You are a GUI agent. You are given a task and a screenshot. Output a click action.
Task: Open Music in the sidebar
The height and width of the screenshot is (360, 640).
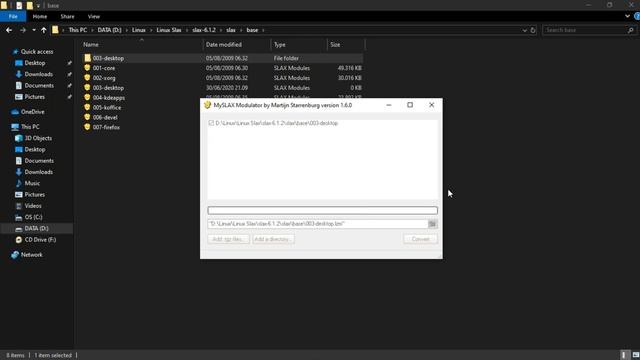(x=32, y=183)
